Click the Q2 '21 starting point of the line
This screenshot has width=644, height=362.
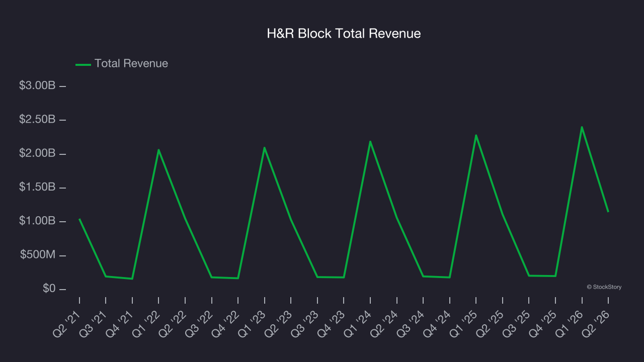(79, 219)
